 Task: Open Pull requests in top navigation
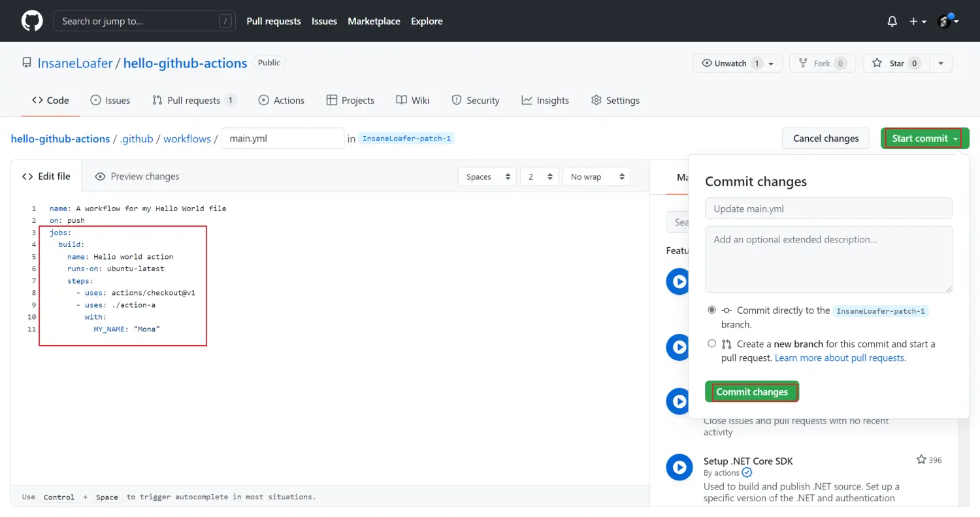274,21
